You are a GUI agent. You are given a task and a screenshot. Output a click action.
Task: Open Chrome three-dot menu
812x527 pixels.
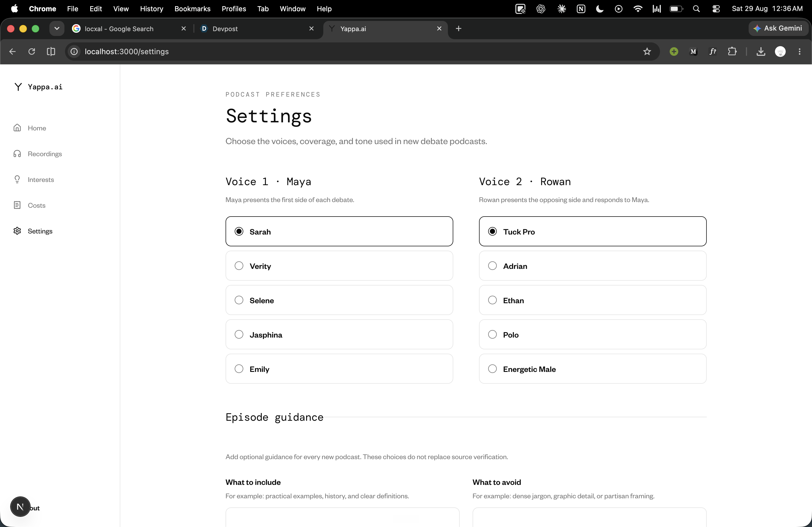tap(799, 52)
